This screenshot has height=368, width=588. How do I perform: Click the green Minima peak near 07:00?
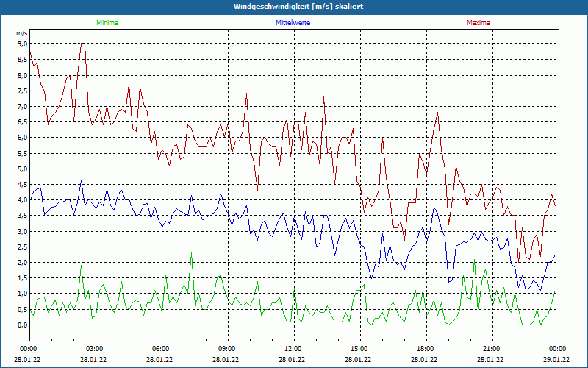pyautogui.click(x=192, y=253)
